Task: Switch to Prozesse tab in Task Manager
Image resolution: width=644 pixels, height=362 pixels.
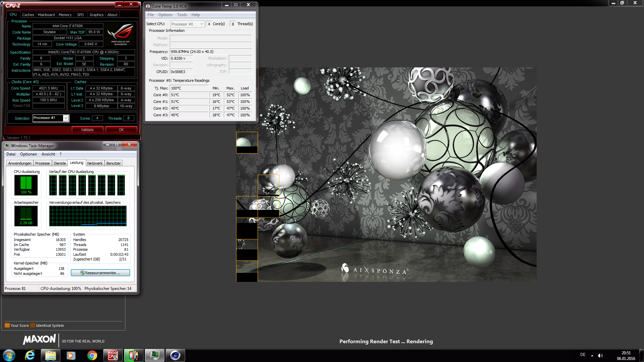Action: click(x=42, y=163)
